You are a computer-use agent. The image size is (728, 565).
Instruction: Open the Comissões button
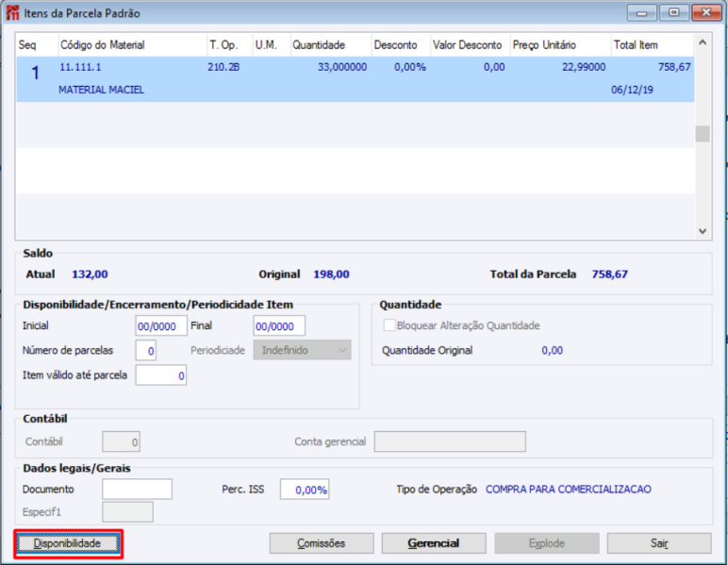coord(322,543)
